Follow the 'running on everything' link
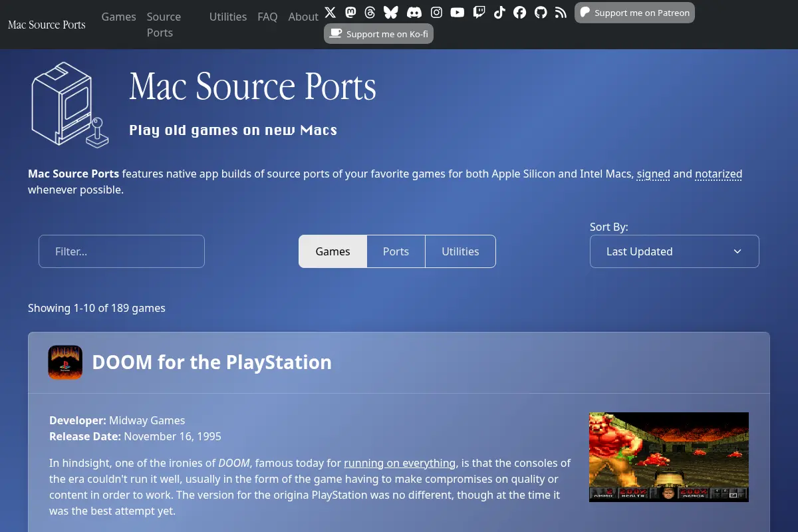The width and height of the screenshot is (798, 532). [x=400, y=463]
